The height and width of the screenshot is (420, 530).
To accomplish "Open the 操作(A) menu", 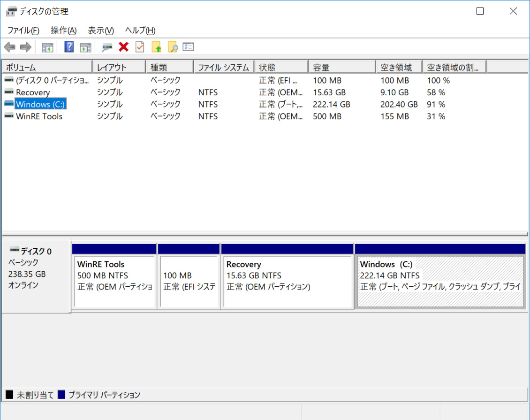I will coord(63,31).
